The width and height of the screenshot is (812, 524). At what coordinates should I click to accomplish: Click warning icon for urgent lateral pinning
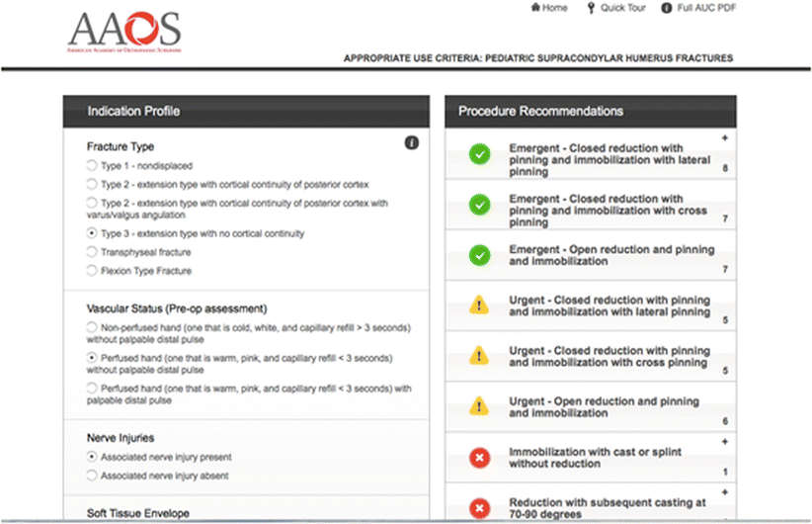click(x=479, y=306)
